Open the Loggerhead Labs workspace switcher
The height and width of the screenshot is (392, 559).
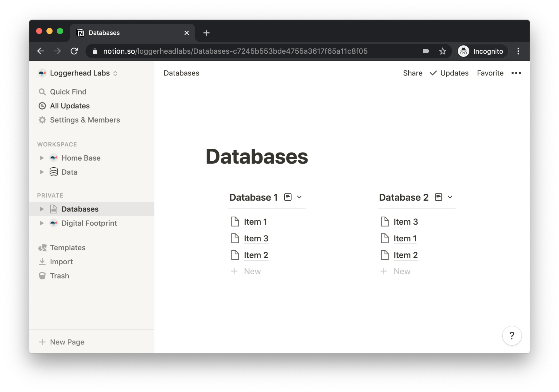coord(80,73)
